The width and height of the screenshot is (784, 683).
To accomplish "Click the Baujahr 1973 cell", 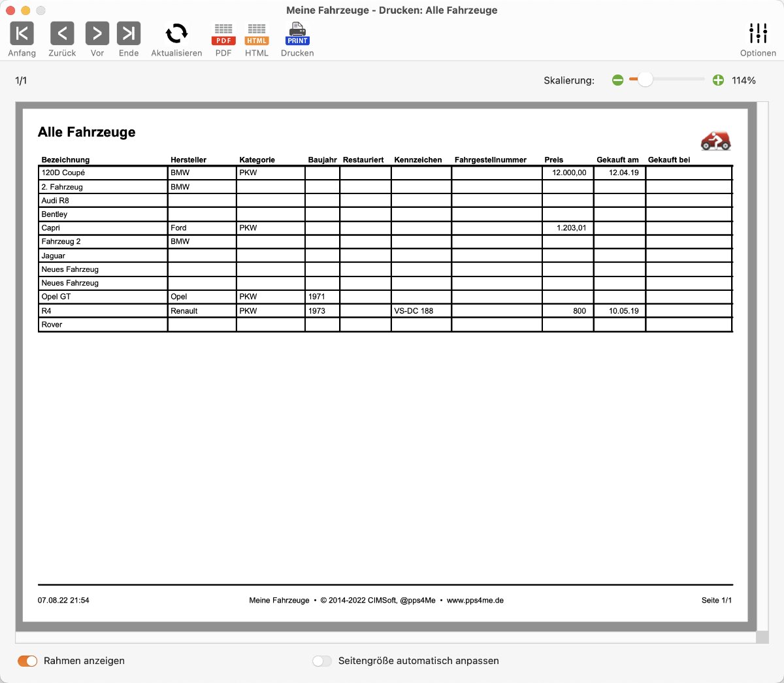I will tap(322, 311).
